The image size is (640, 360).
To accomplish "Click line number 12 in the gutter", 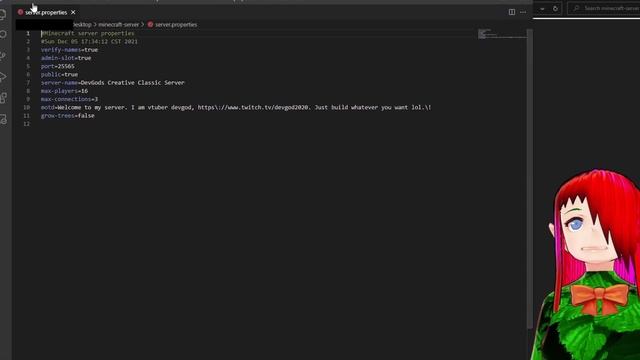I will (27, 124).
